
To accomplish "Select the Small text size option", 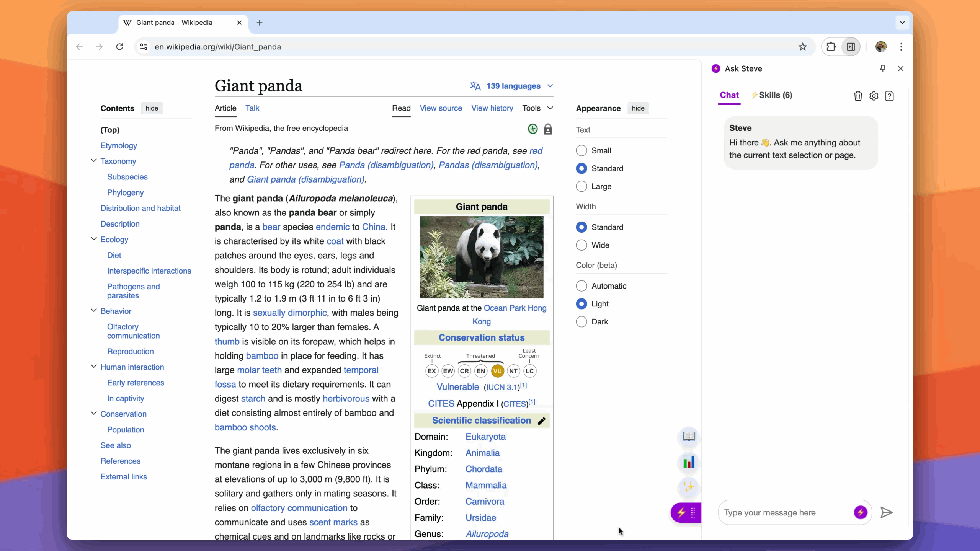I will pyautogui.click(x=581, y=151).
